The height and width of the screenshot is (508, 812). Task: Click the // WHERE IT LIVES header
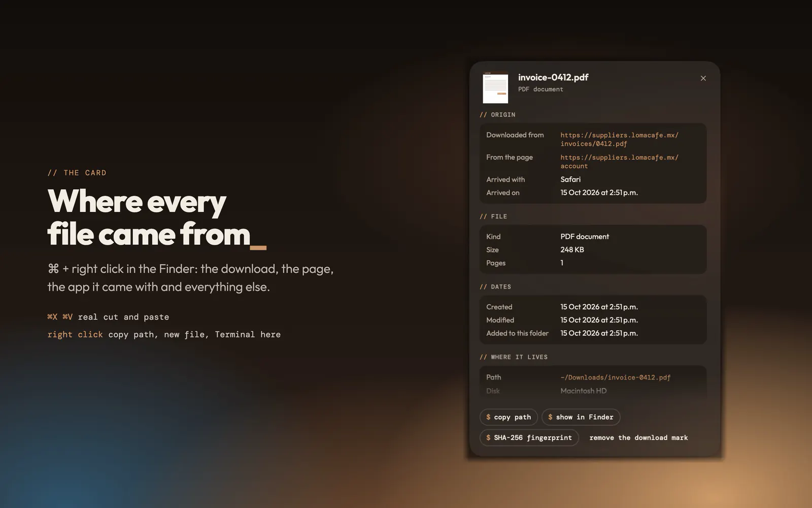tap(514, 357)
